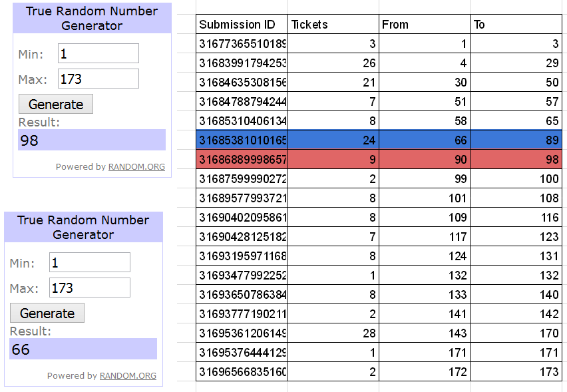Click the Tickets cell with value 26

333,64
